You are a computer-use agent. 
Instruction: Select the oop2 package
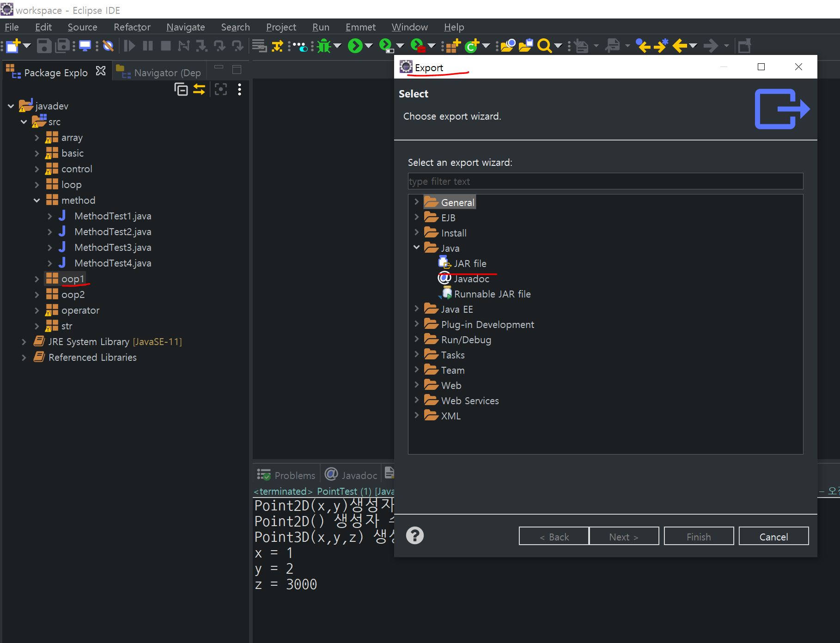pos(73,295)
